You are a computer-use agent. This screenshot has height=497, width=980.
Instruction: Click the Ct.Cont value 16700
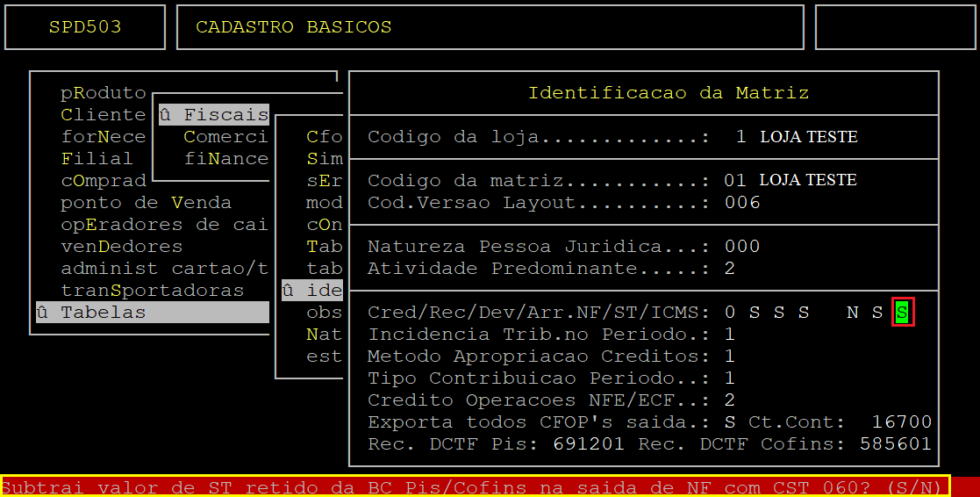click(901, 422)
